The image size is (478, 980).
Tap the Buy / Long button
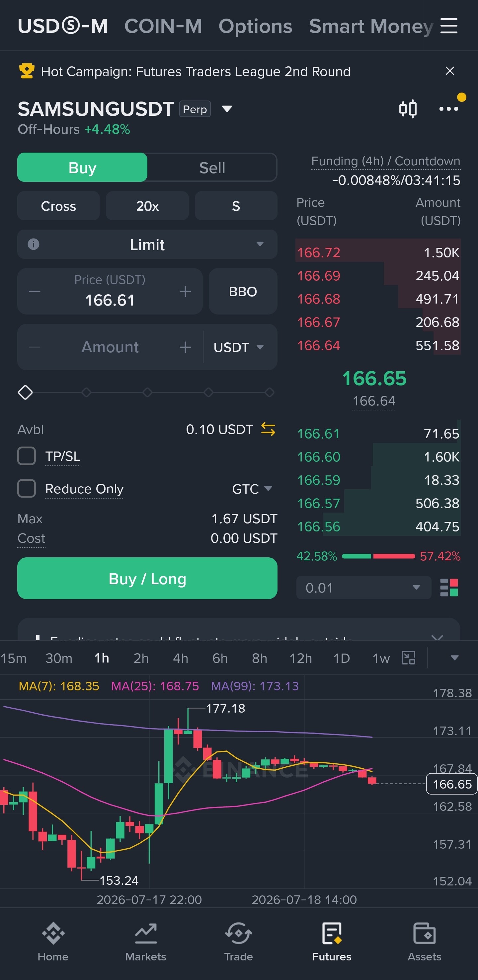point(147,578)
